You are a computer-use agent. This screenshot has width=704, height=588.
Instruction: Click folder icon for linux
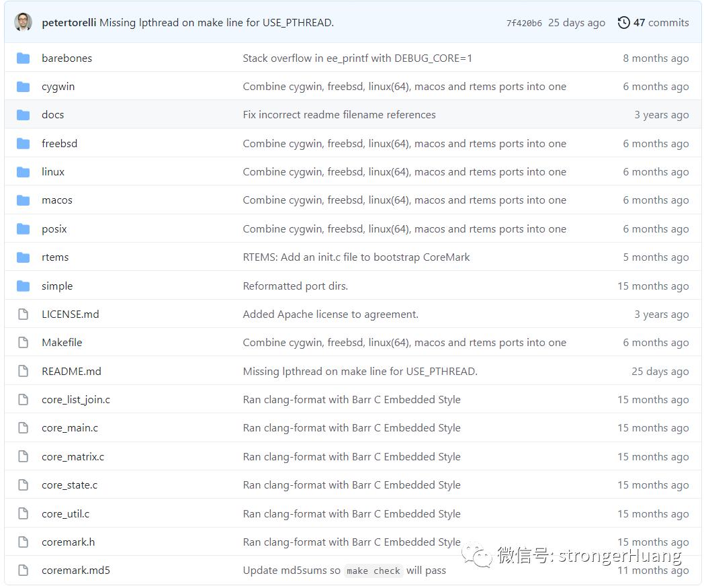(23, 171)
